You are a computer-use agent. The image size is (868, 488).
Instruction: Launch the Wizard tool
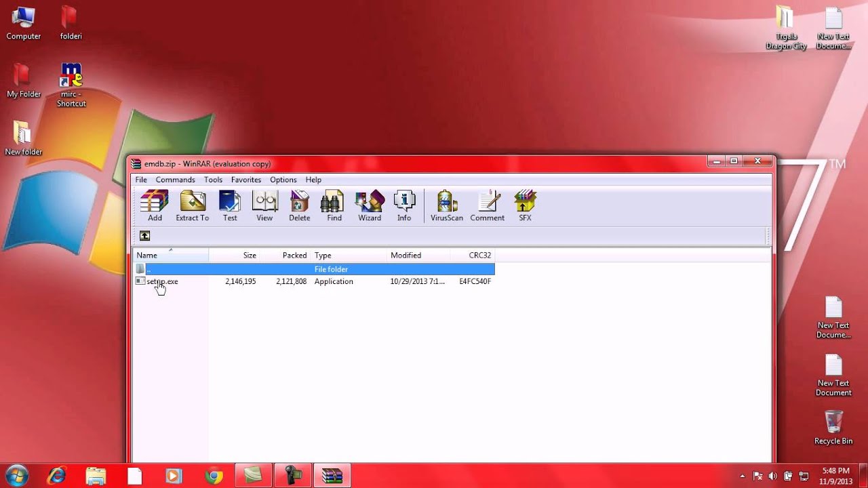(x=370, y=206)
